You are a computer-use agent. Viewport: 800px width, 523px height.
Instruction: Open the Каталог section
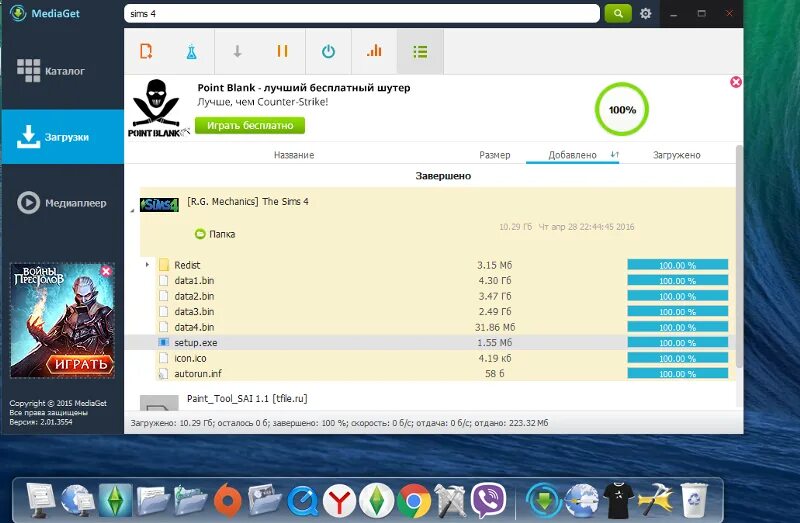point(62,71)
